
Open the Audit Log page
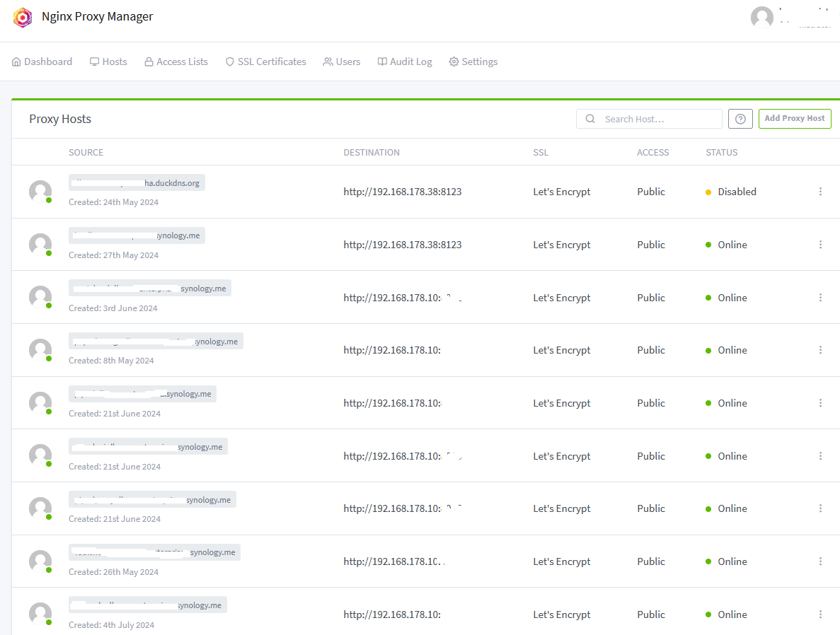click(405, 62)
